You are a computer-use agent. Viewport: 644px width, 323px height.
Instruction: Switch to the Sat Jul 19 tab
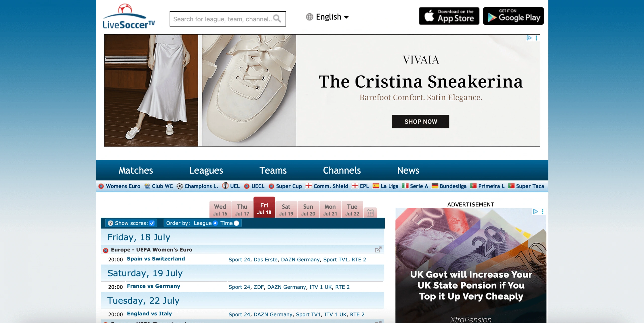286,209
